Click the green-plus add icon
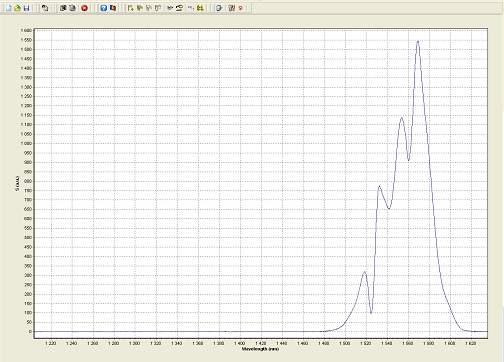504x362 pixels. [x=131, y=8]
